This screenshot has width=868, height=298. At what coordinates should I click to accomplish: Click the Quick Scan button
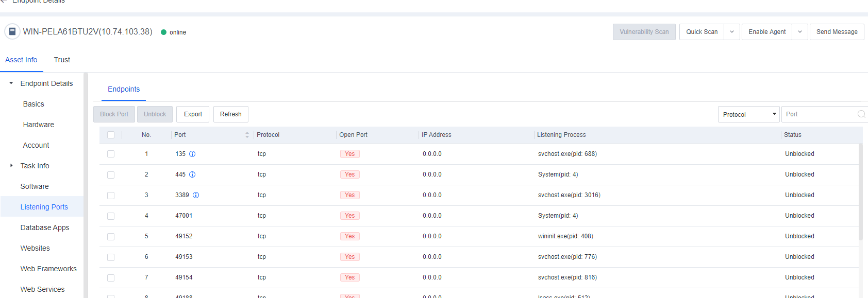coord(702,32)
